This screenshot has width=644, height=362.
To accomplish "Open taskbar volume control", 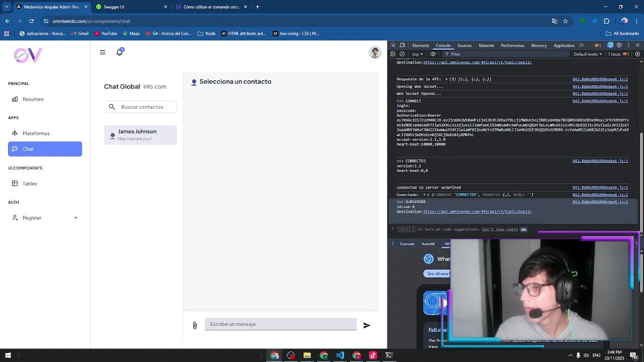I will 586,355.
